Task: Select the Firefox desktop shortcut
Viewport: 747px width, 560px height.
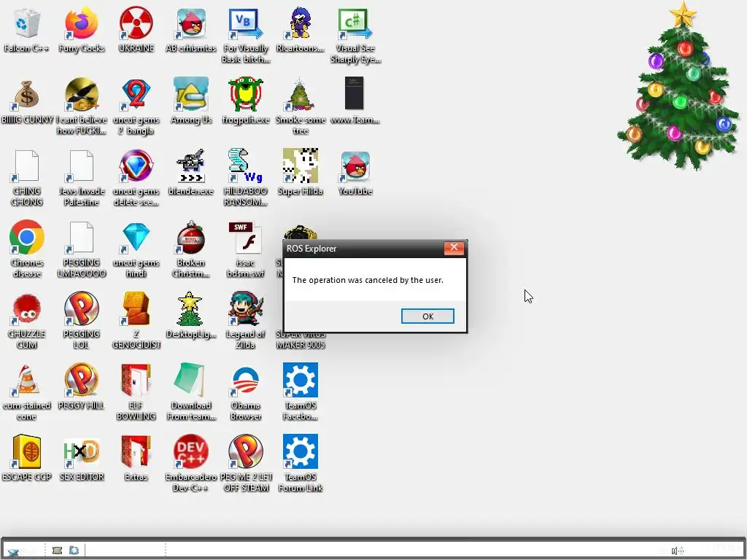Action: 82,24
